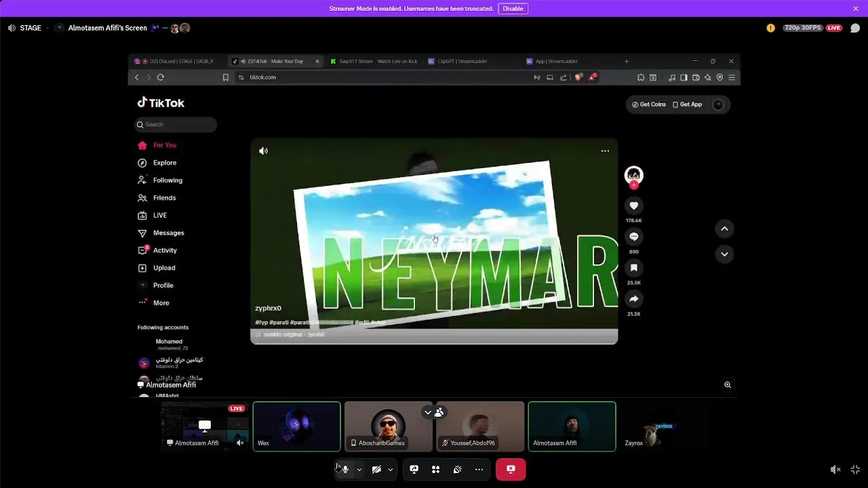Open the TikTok profile avatar menu
The image size is (868, 488).
718,104
